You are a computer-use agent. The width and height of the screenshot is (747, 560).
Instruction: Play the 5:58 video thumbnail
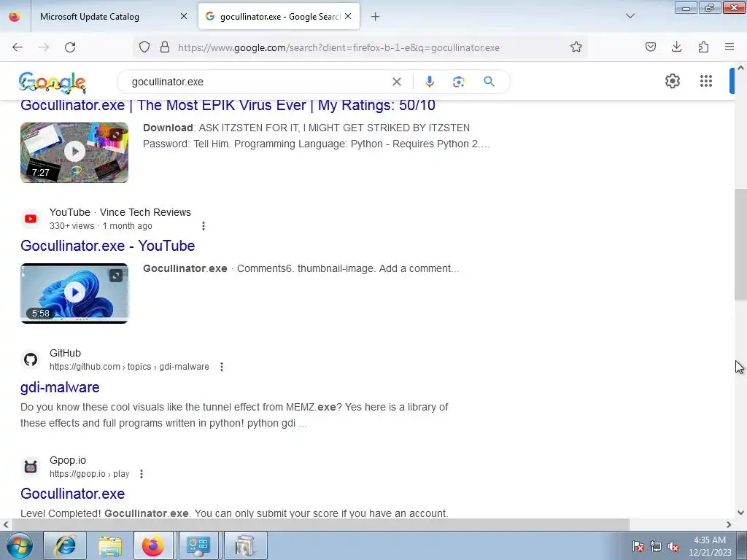74,293
